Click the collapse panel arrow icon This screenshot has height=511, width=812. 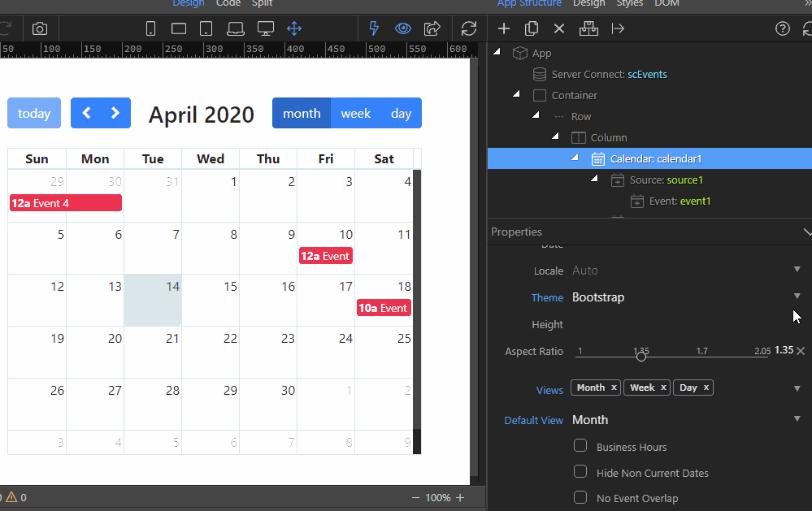618,28
